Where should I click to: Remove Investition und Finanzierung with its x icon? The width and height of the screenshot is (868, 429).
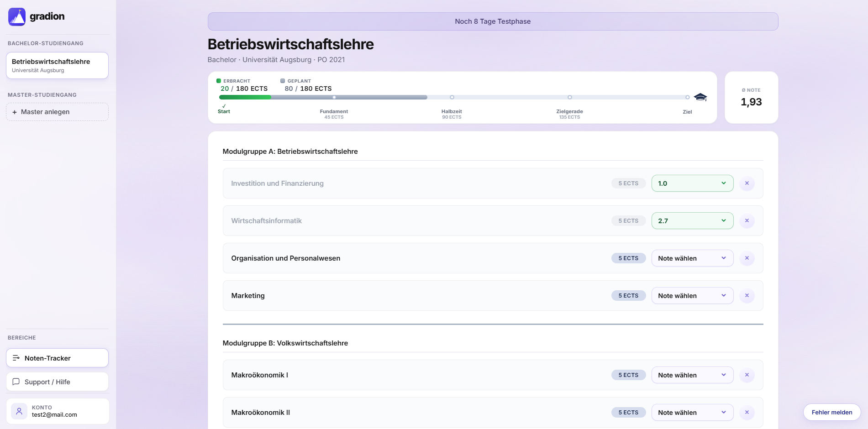[747, 183]
